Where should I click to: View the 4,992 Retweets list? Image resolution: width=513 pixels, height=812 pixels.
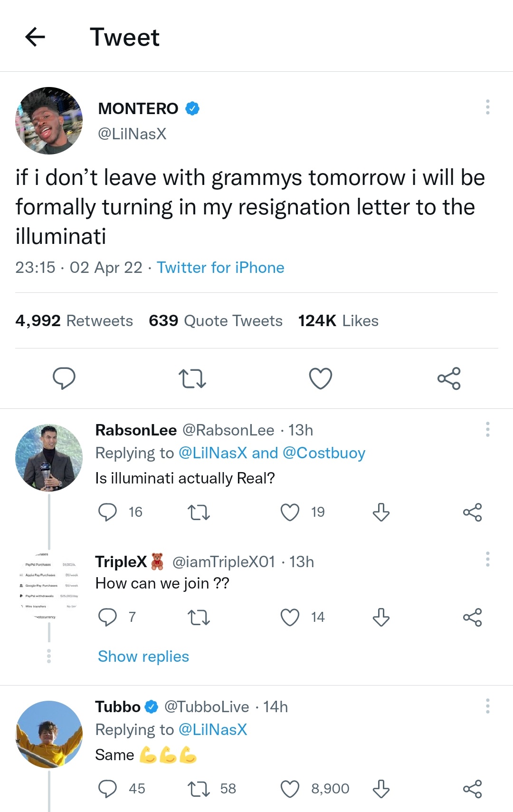74,321
